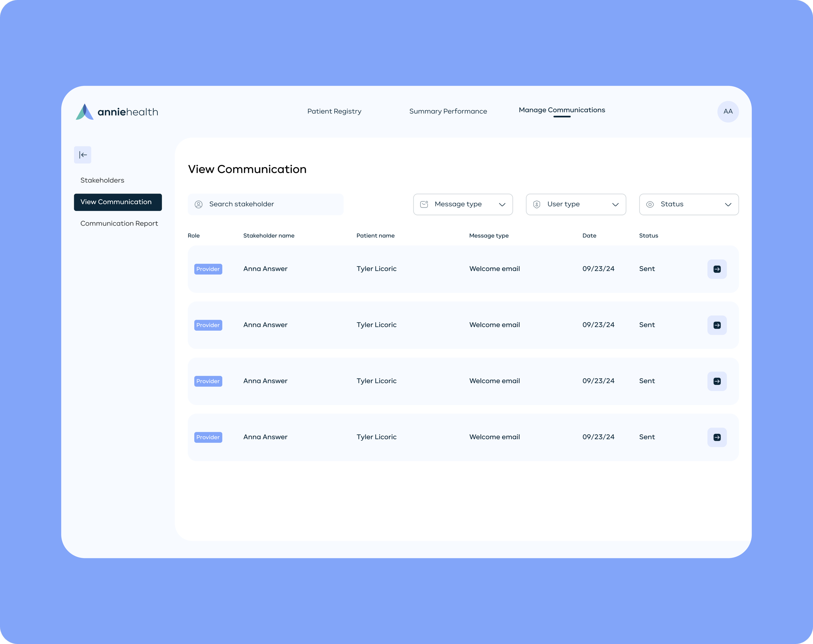This screenshot has height=644, width=813.
Task: Select View Communication sidebar item
Action: [x=118, y=202]
